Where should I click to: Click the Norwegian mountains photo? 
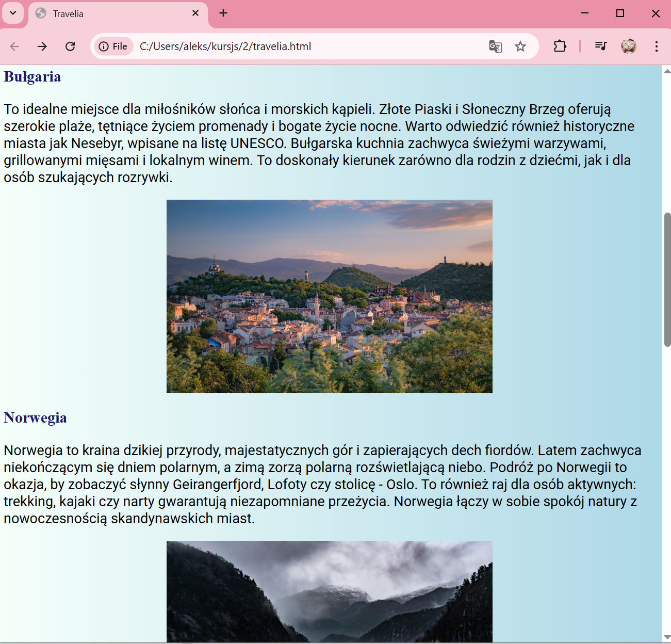330,591
